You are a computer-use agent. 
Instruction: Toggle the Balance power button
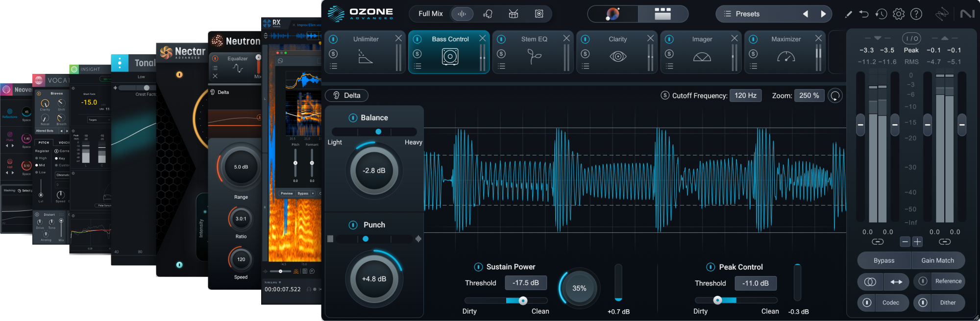click(353, 118)
